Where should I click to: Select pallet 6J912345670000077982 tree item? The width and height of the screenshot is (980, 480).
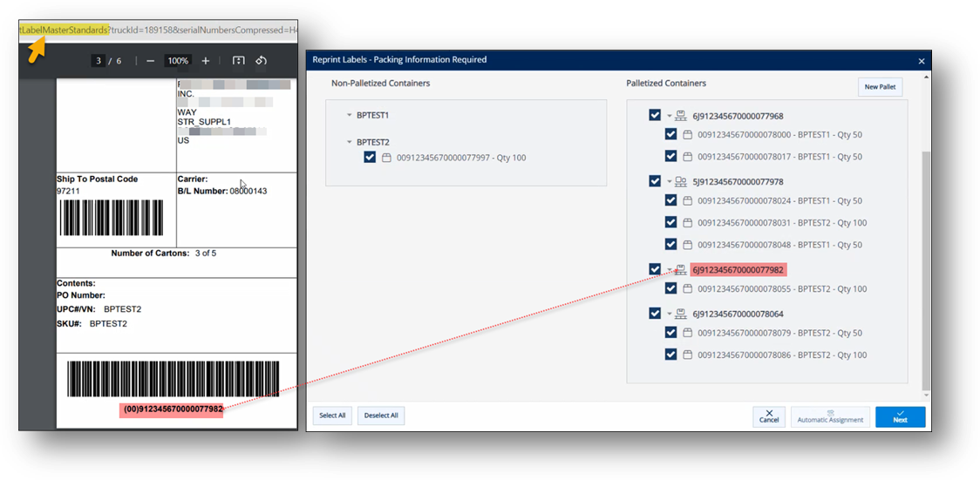[738, 270]
